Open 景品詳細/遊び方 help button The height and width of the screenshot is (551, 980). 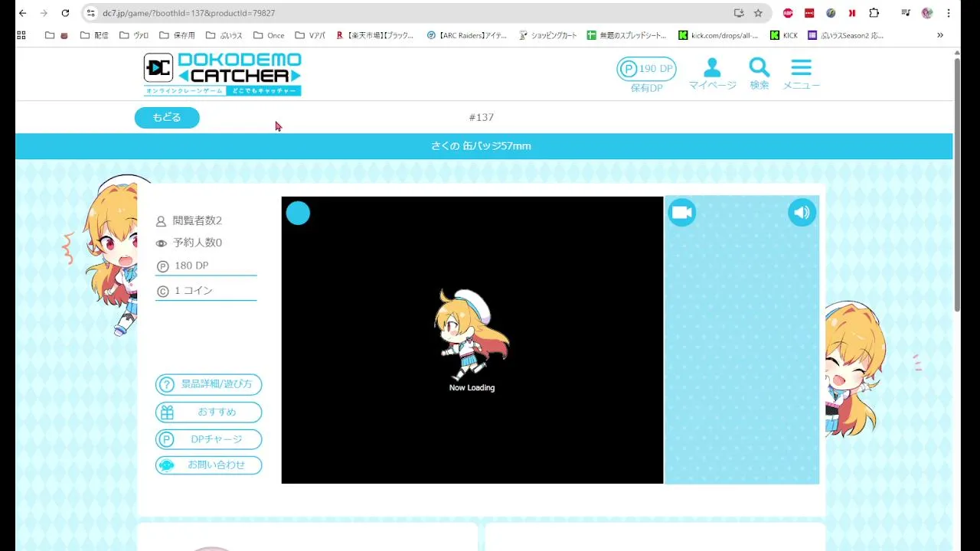tap(208, 384)
